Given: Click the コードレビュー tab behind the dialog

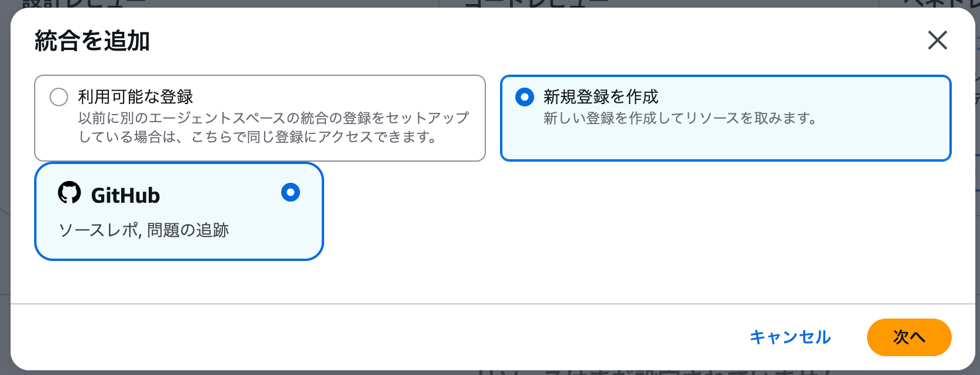Looking at the screenshot, I should tap(535, 3).
